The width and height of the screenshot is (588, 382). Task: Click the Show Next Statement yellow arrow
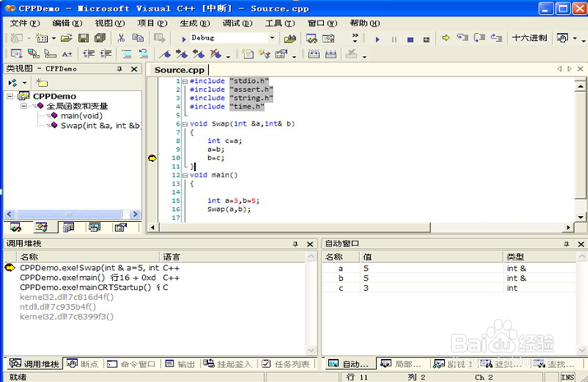(446, 38)
